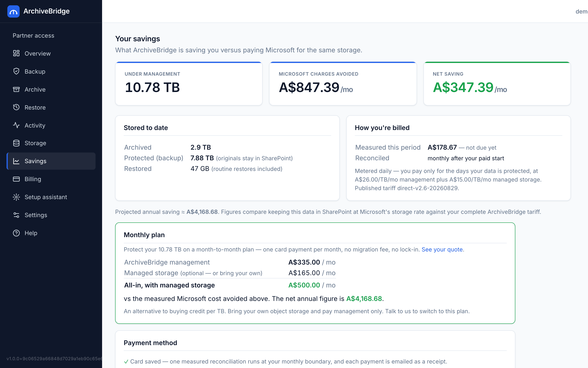This screenshot has height=368, width=588.
Task: Open the Archive section
Action: (51, 89)
